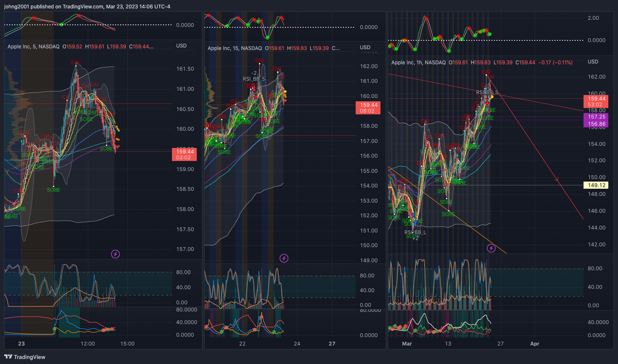Image resolution: width=618 pixels, height=364 pixels.
Task: Click the SOBE label near 158.50 on 5-minute chart
Action: 53,190
